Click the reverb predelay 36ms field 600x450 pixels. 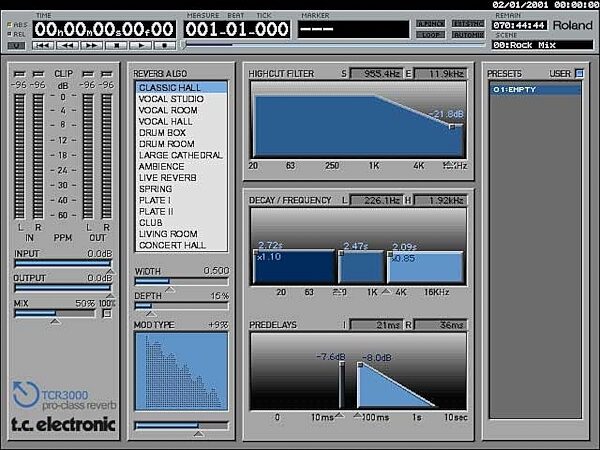click(x=440, y=325)
